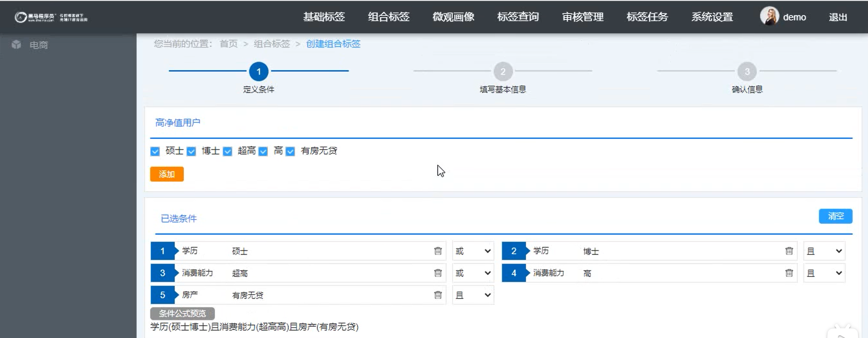Screen dimensions: 868x338
Task: Go to 系统设置 in top navigation
Action: (712, 17)
